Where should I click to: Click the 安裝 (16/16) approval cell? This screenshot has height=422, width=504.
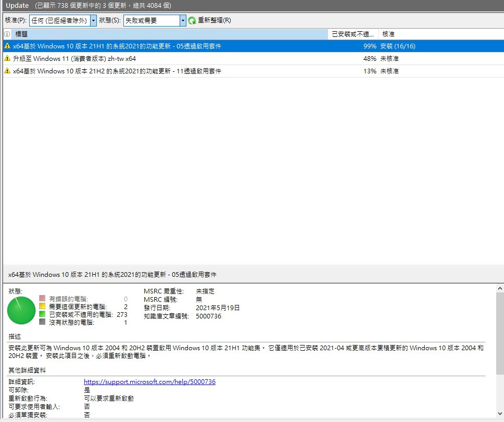[398, 46]
